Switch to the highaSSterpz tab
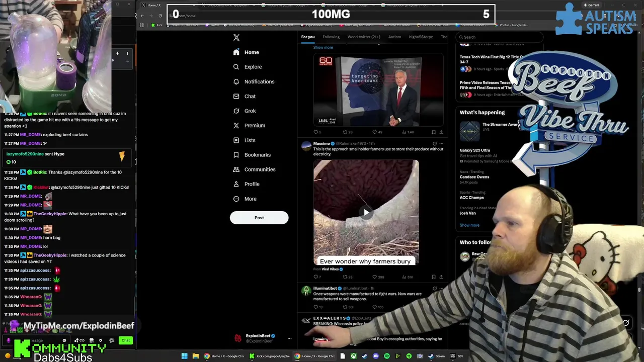 [421, 37]
